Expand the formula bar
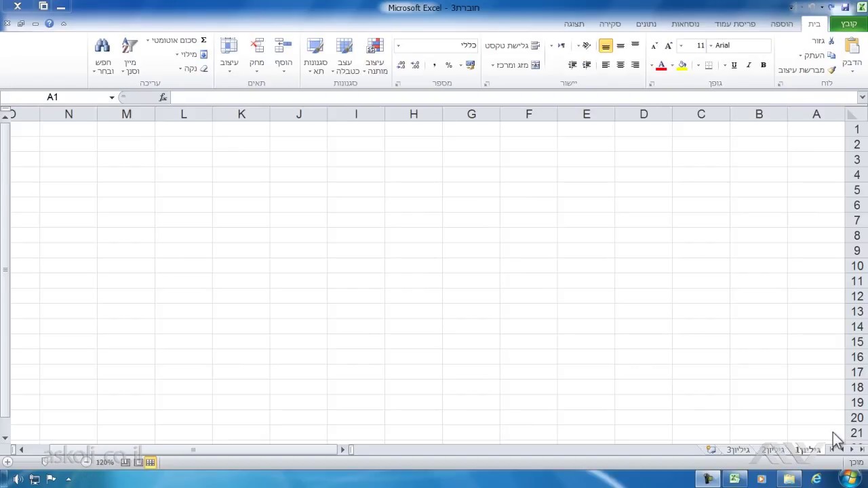This screenshot has width=868, height=488. point(862,98)
